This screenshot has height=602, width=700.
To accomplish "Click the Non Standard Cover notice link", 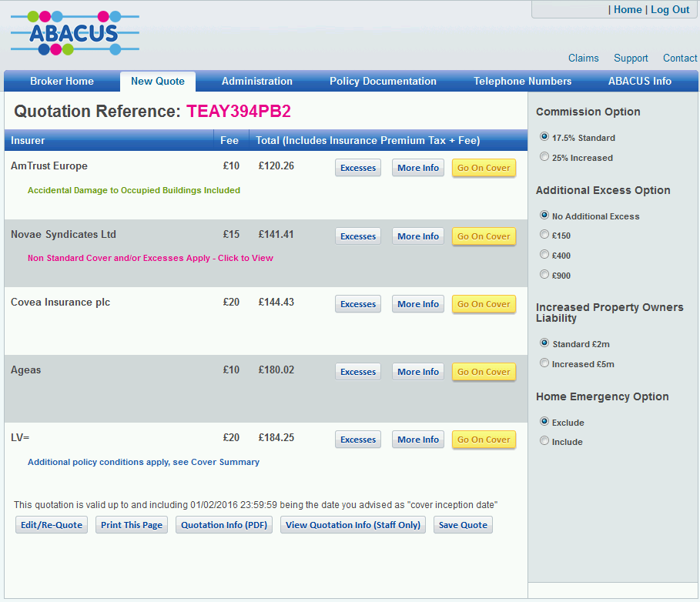I will coord(150,258).
